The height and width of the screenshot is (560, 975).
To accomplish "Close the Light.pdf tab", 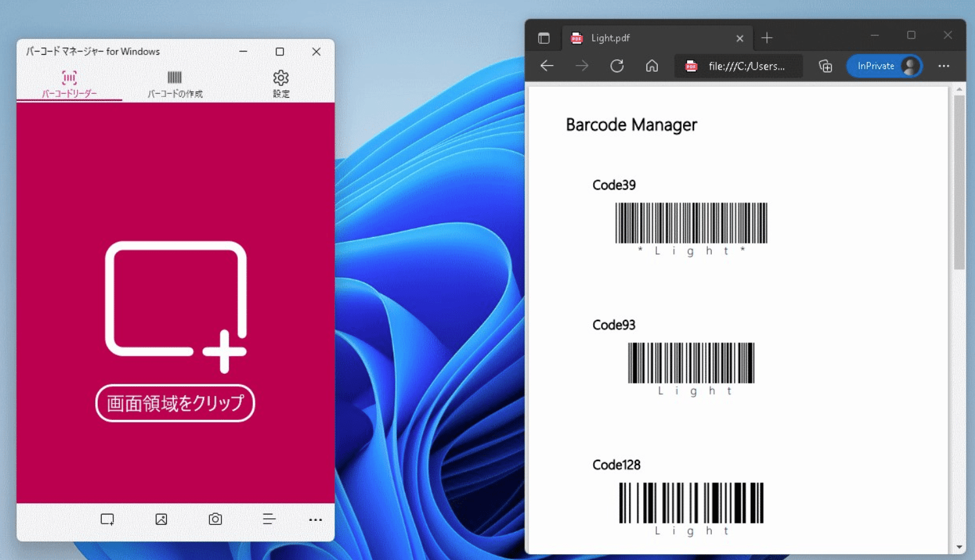I will click(740, 38).
